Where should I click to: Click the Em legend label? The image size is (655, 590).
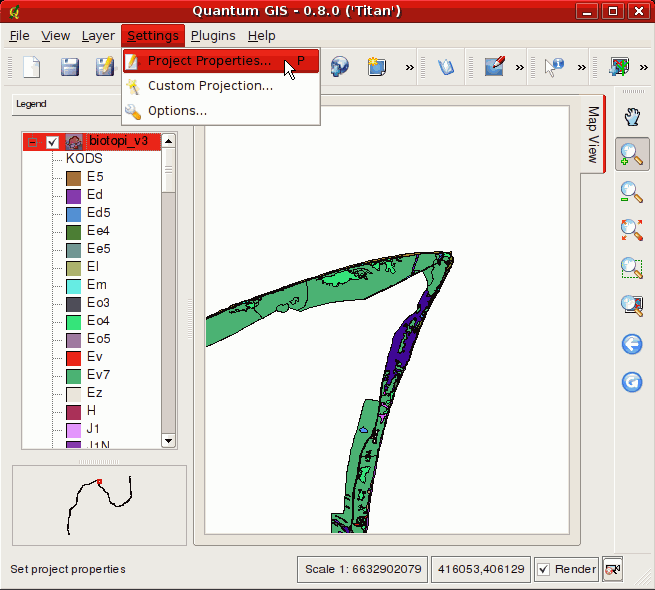tap(96, 285)
